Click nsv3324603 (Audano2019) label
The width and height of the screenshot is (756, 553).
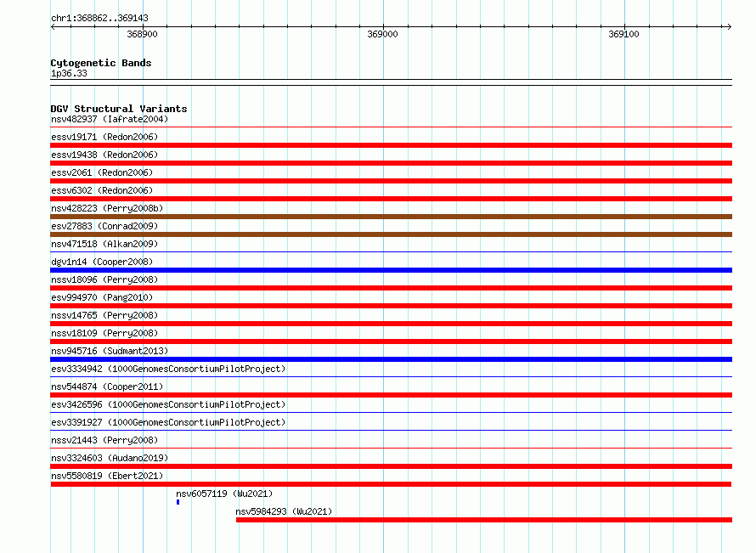[110, 458]
